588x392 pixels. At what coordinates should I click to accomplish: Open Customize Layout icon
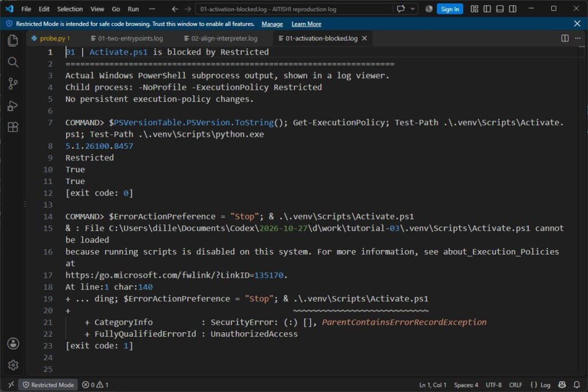coord(474,9)
